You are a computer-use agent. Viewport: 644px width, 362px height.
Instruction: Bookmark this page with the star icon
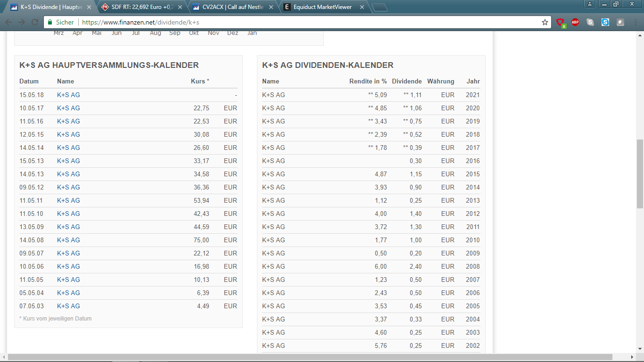545,22
